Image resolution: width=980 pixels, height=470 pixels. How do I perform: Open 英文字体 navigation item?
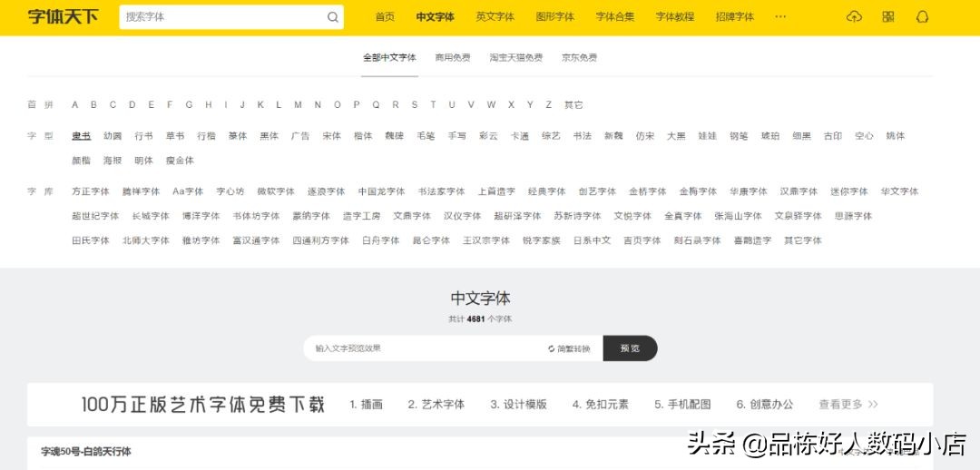point(495,17)
